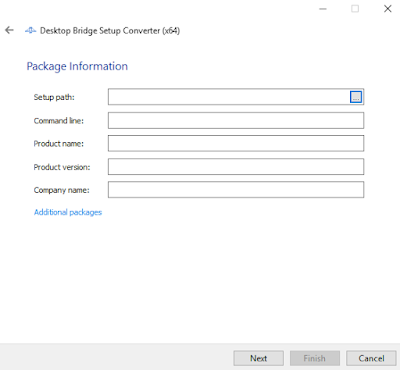This screenshot has height=370, width=400.
Task: Minimize the converter window
Action: point(323,9)
